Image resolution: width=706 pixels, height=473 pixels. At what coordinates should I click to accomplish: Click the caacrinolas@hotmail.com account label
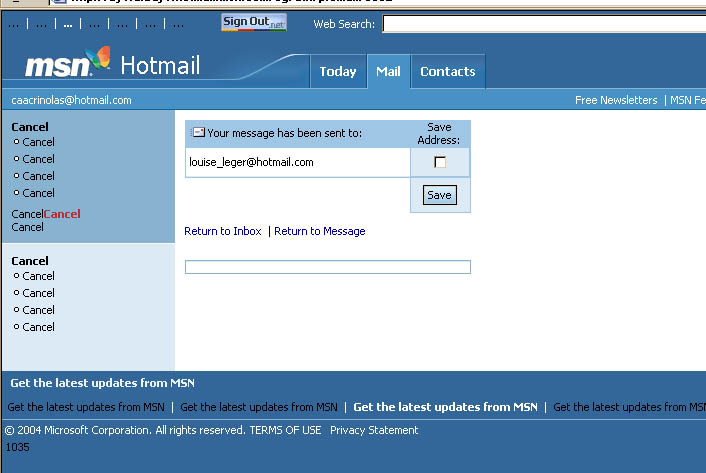pos(71,100)
